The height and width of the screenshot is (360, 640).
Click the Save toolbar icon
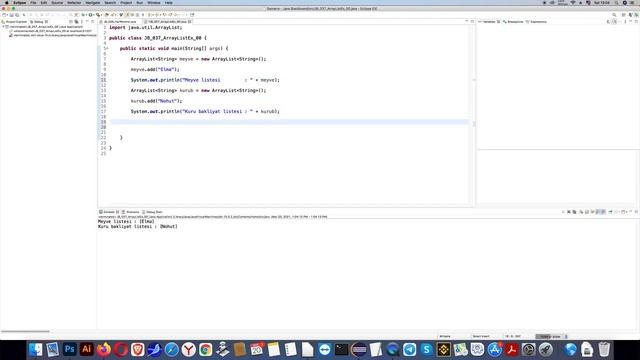[11, 15]
